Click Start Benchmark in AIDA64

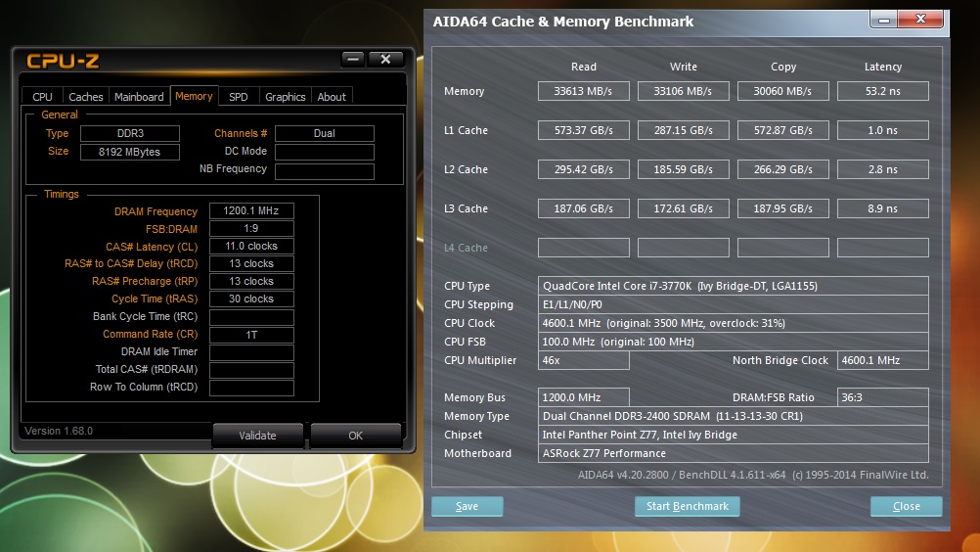(x=688, y=506)
